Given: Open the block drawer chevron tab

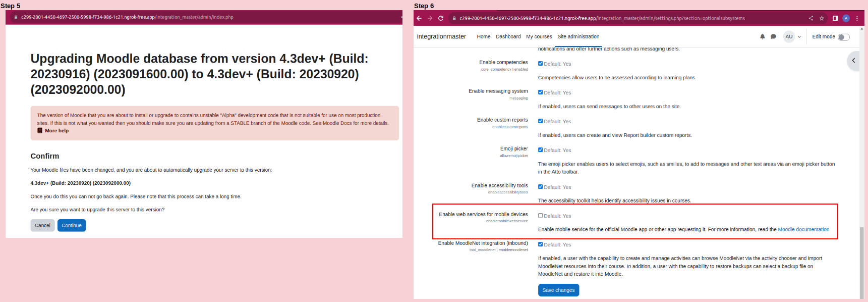Looking at the screenshot, I should click(x=853, y=61).
